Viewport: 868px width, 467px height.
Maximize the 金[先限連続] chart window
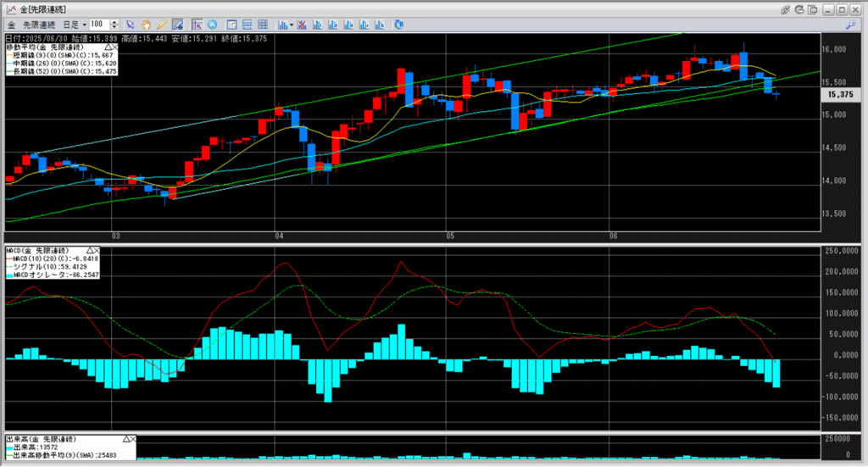(x=842, y=9)
